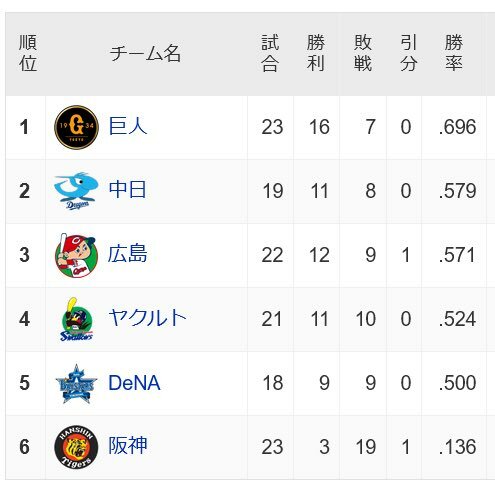The width and height of the screenshot is (495, 489).
Task: Open the 広島 team link
Action: [127, 254]
